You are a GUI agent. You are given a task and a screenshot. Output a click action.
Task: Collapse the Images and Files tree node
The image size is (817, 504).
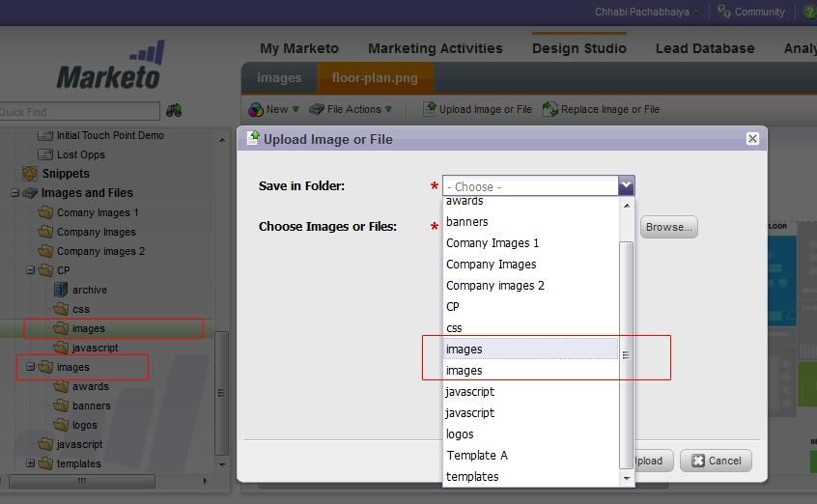click(15, 193)
